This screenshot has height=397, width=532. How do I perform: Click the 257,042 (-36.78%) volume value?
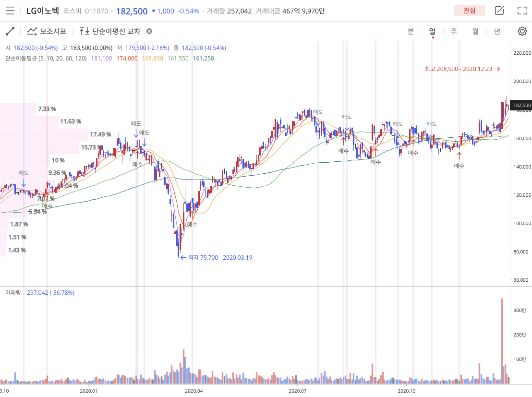click(50, 292)
